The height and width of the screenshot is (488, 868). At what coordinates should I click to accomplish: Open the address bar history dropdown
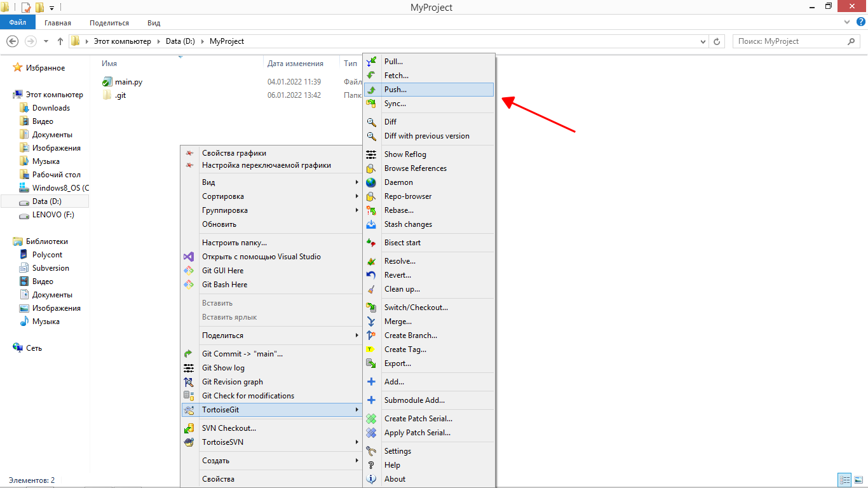[703, 41]
